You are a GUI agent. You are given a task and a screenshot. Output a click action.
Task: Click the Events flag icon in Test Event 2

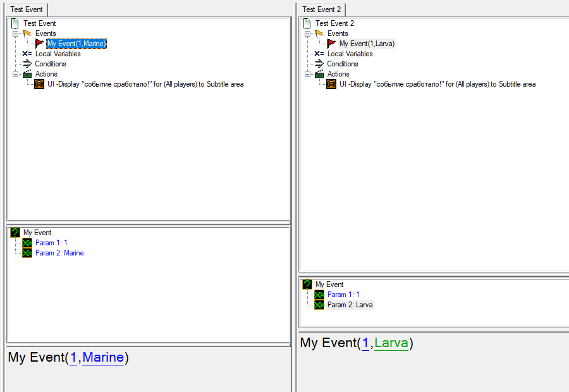tap(319, 34)
